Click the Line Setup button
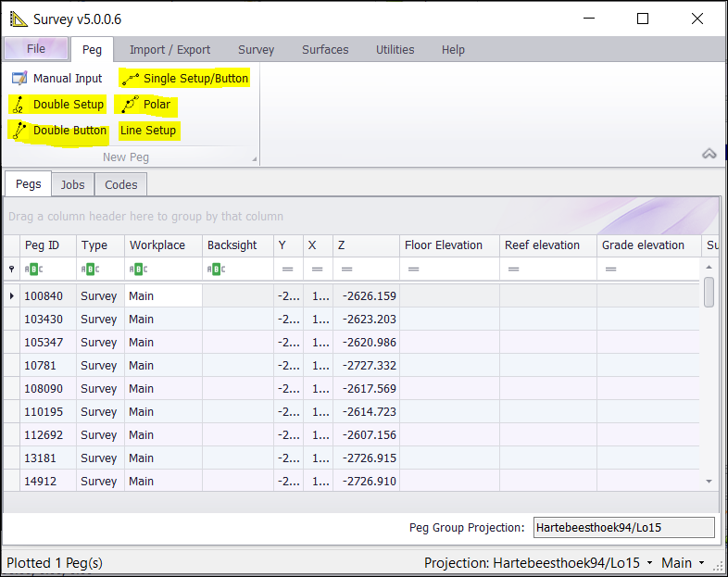 coord(148,131)
